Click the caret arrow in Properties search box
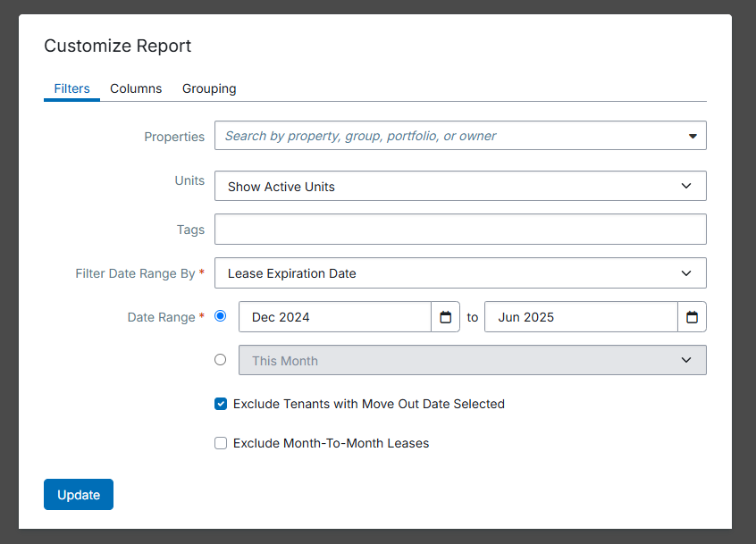 [x=693, y=137]
